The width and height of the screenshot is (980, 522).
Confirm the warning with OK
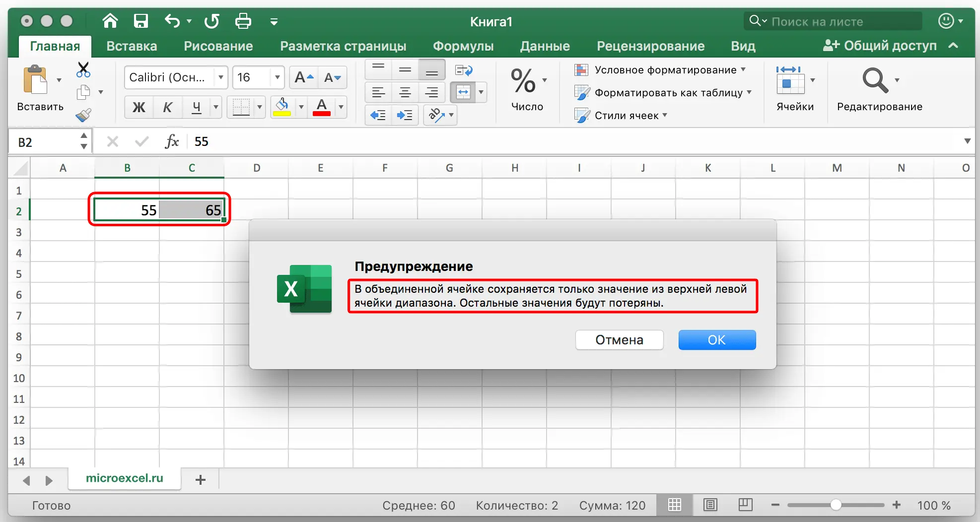pyautogui.click(x=717, y=340)
